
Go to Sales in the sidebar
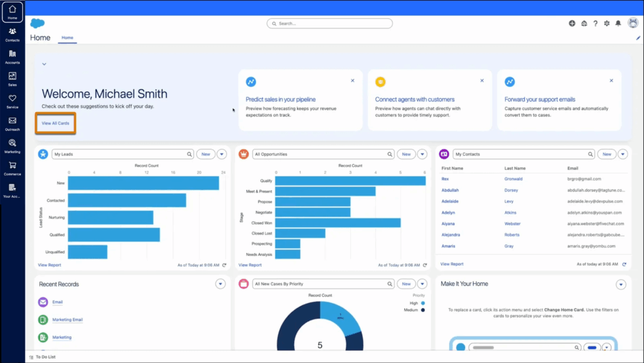pyautogui.click(x=13, y=78)
